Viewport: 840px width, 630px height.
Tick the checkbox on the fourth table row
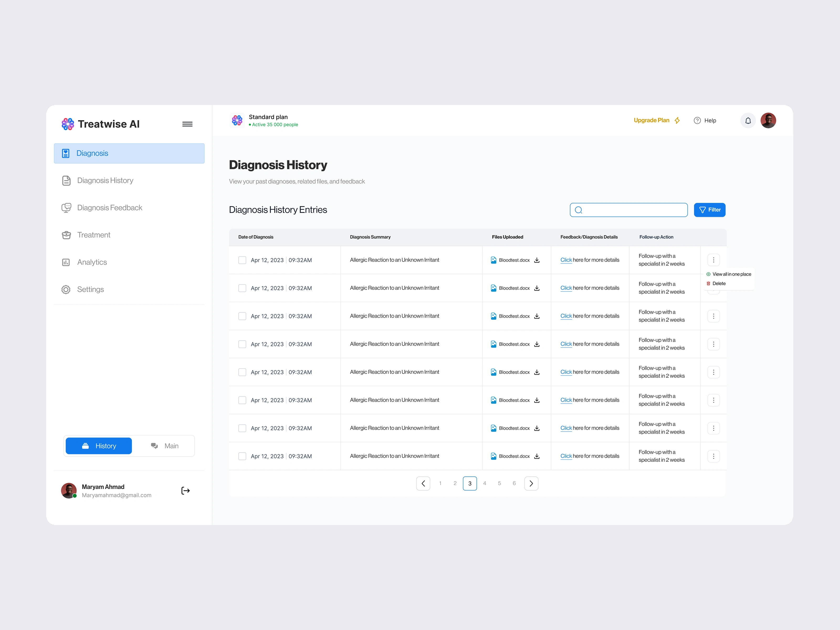[x=242, y=344]
